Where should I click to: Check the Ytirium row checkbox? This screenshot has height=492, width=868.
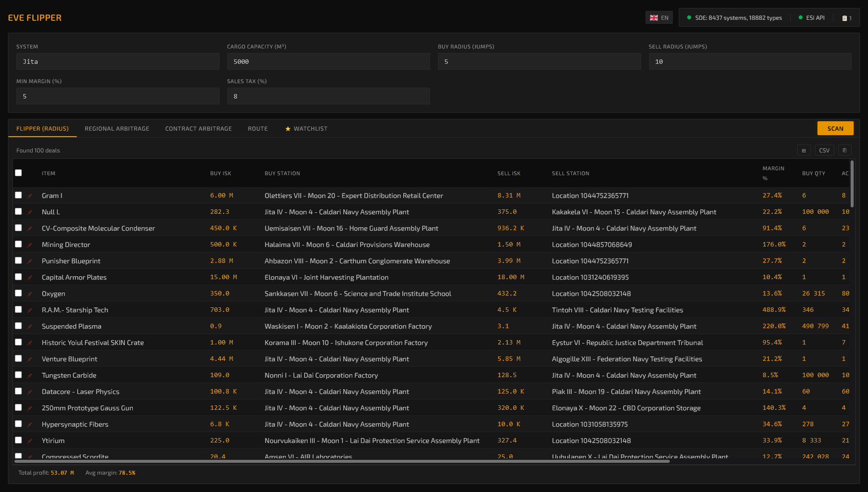(x=18, y=440)
